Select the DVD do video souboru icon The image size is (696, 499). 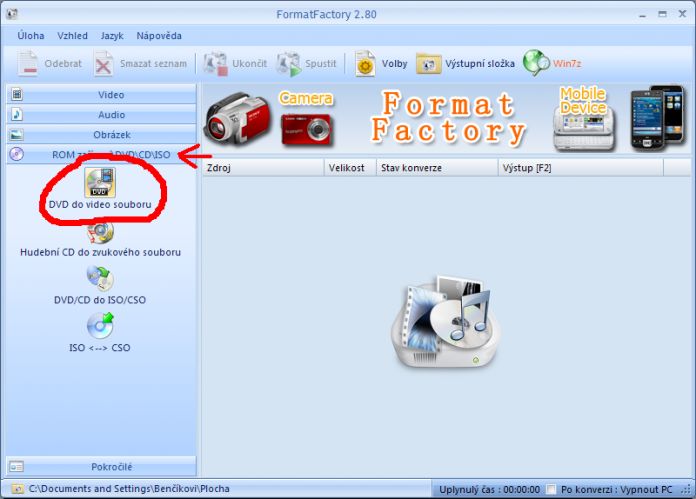[100, 182]
